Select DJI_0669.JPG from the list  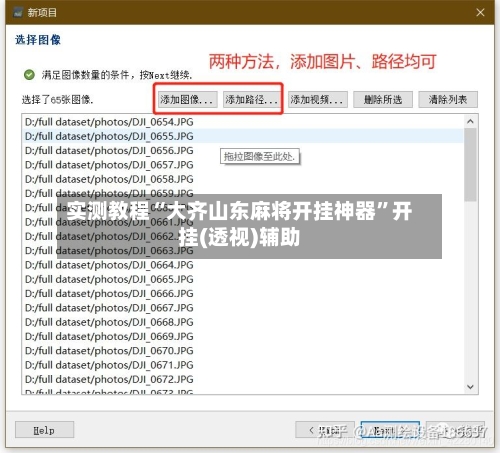coord(243,336)
